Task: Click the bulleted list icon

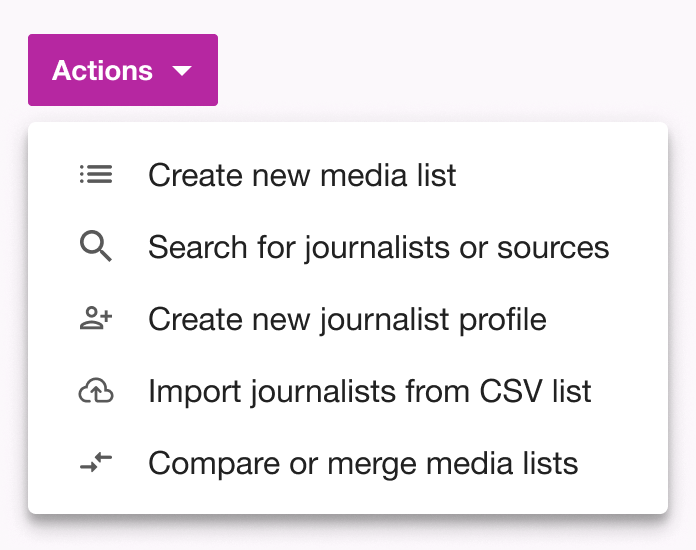Action: click(96, 174)
